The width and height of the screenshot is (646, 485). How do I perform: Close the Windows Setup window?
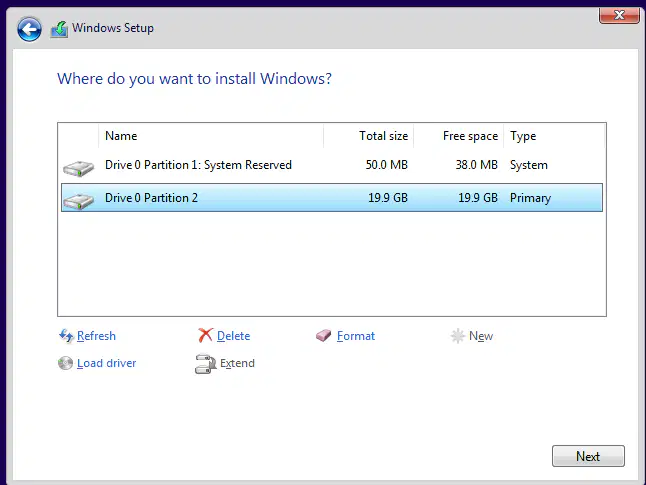click(619, 15)
